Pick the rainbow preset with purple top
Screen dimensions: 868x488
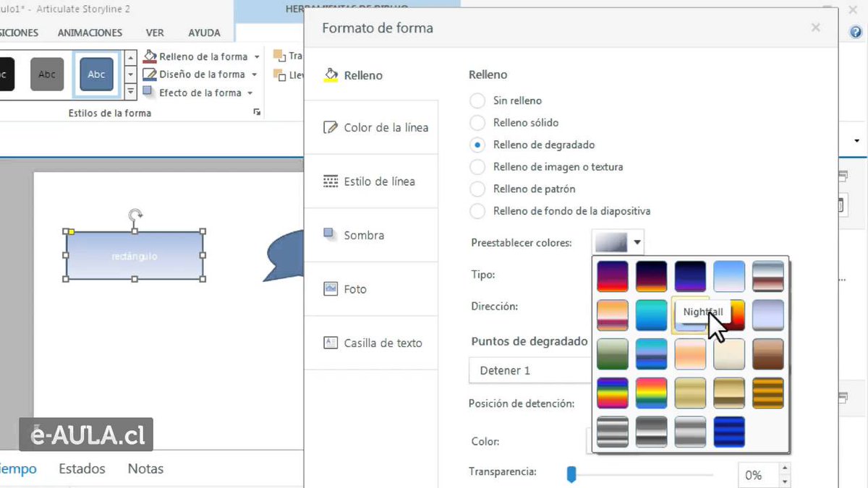(613, 393)
